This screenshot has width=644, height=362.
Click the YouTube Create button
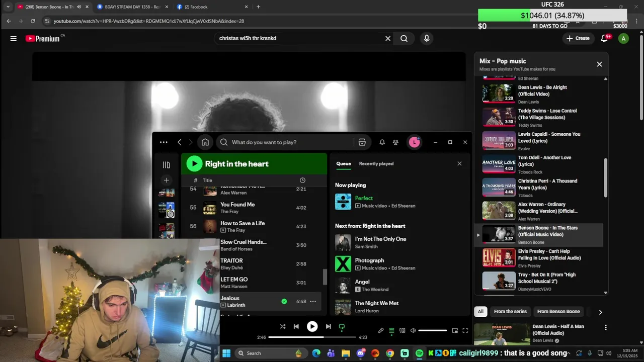[x=578, y=38]
